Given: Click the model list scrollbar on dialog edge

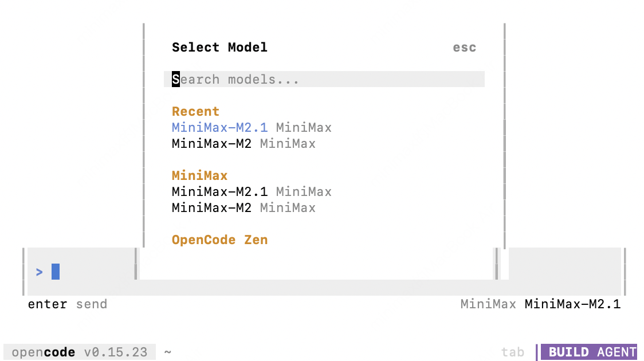Looking at the screenshot, I should pyautogui.click(x=504, y=159).
